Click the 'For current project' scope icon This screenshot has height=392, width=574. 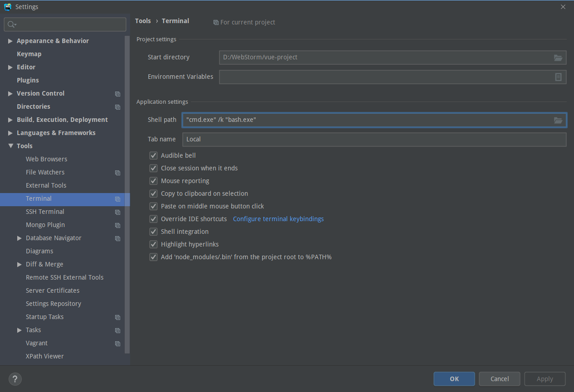click(x=216, y=22)
